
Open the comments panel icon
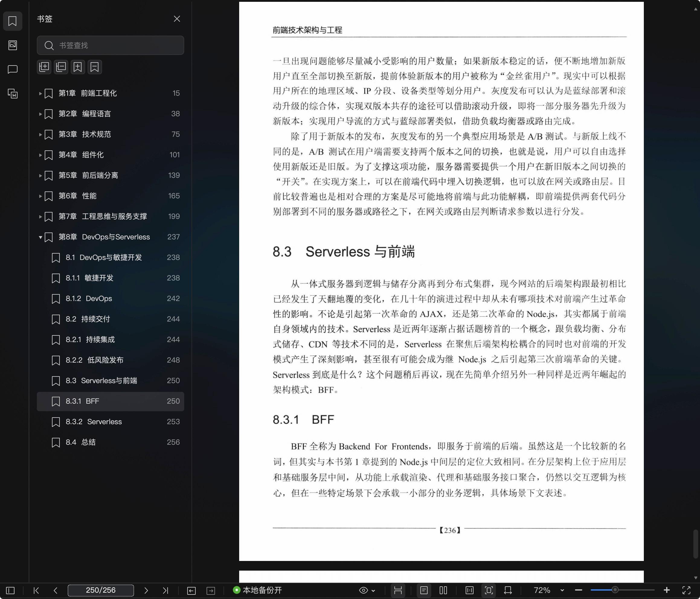(12, 69)
